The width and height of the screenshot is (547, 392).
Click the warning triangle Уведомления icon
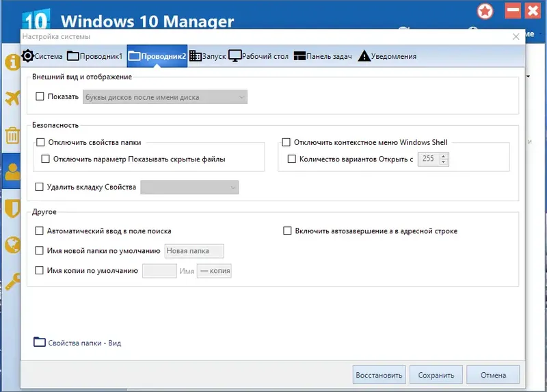[364, 56]
